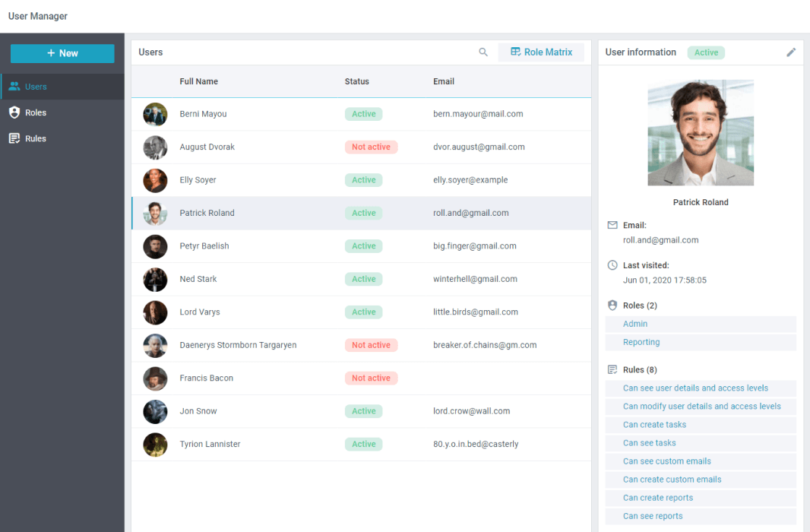Click August Dvorak's avatar
This screenshot has height=532, width=810.
point(155,147)
